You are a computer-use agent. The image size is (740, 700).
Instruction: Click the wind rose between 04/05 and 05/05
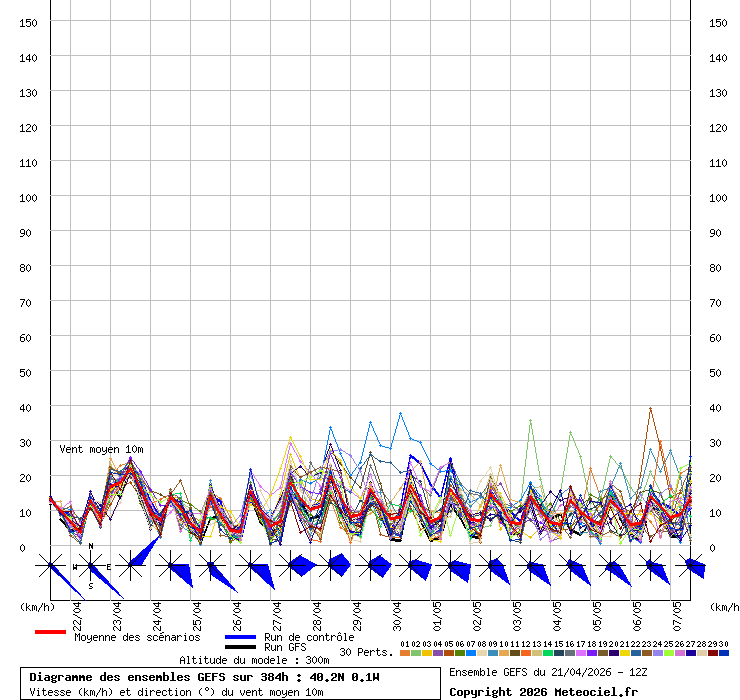(571, 566)
